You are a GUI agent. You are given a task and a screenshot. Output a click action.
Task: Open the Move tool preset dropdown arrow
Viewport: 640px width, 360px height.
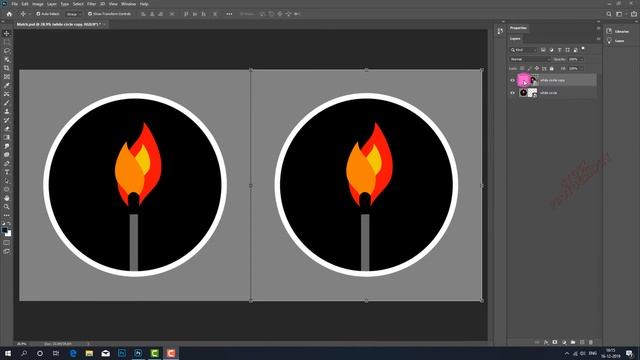(29, 14)
